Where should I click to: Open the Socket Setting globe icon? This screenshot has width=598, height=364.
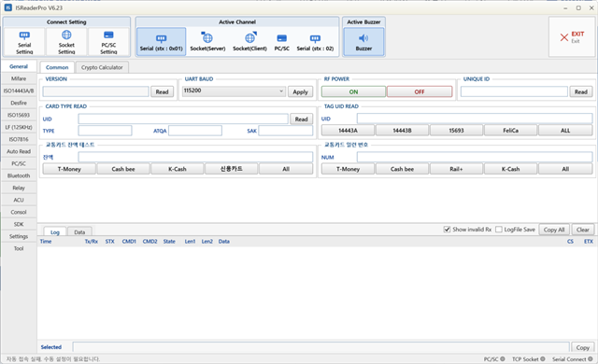(66, 35)
